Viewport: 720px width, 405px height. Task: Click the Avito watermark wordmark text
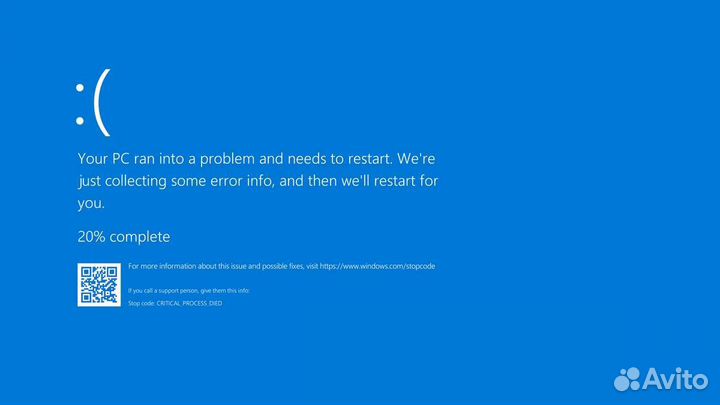tap(675, 379)
